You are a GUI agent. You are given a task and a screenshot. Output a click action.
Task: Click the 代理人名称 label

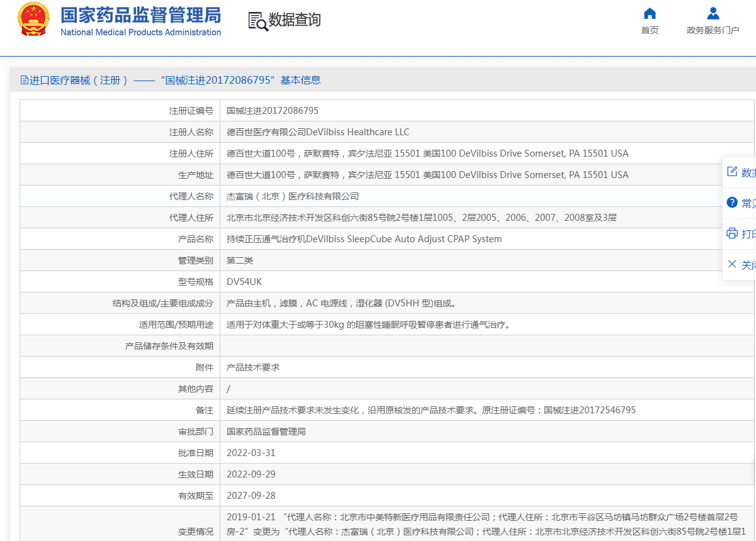tap(191, 196)
